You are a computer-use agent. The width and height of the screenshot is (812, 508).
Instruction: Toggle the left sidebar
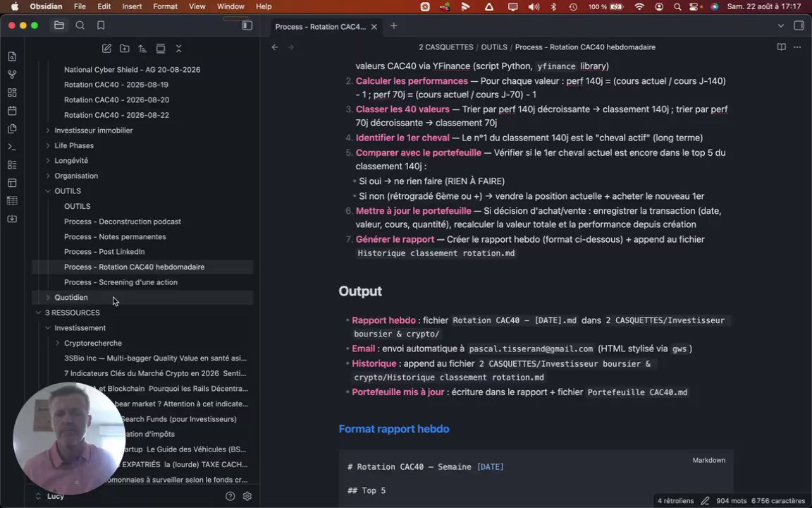247,25
